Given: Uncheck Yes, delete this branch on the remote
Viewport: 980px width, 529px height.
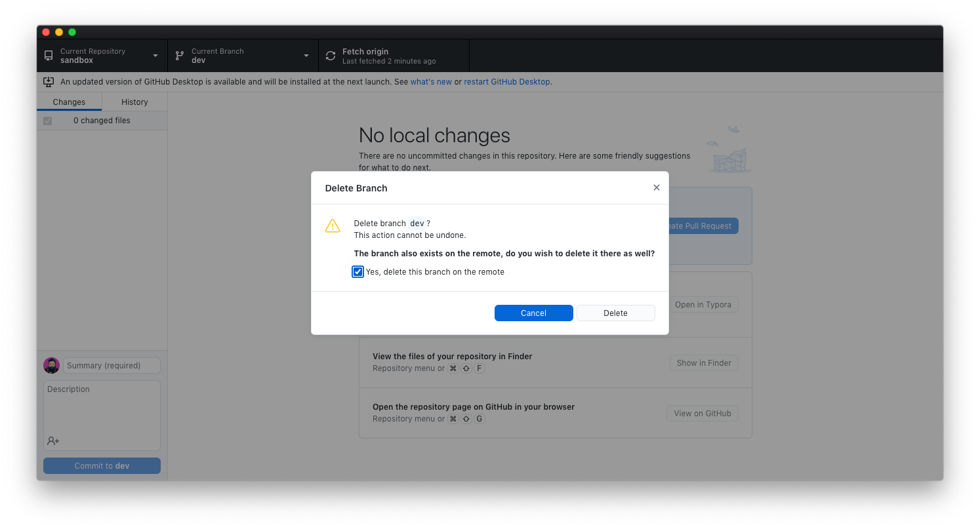Looking at the screenshot, I should (x=357, y=271).
